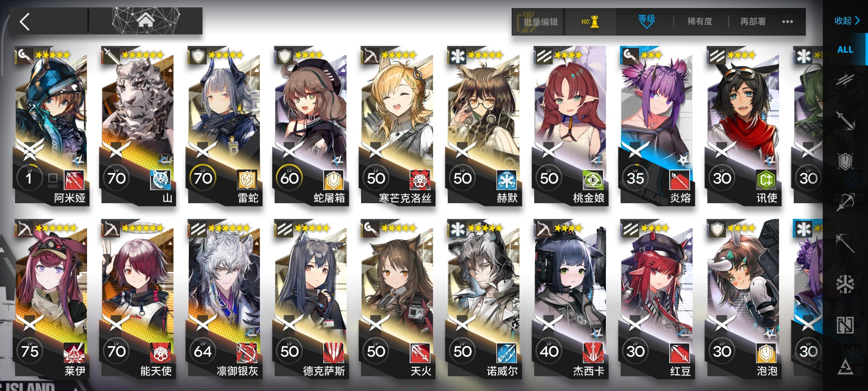The width and height of the screenshot is (868, 391).
Task: Toggle sorting by 稀有度
Action: pyautogui.click(x=700, y=21)
